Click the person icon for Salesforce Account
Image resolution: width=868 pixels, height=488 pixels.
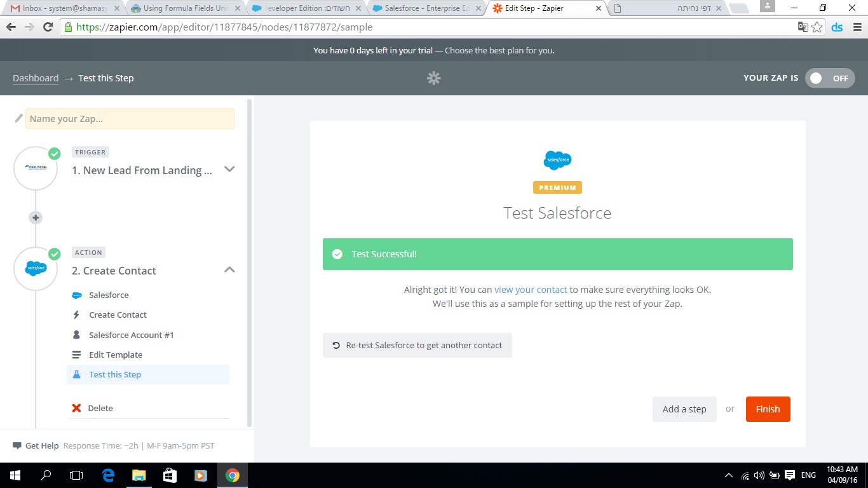pyautogui.click(x=76, y=334)
